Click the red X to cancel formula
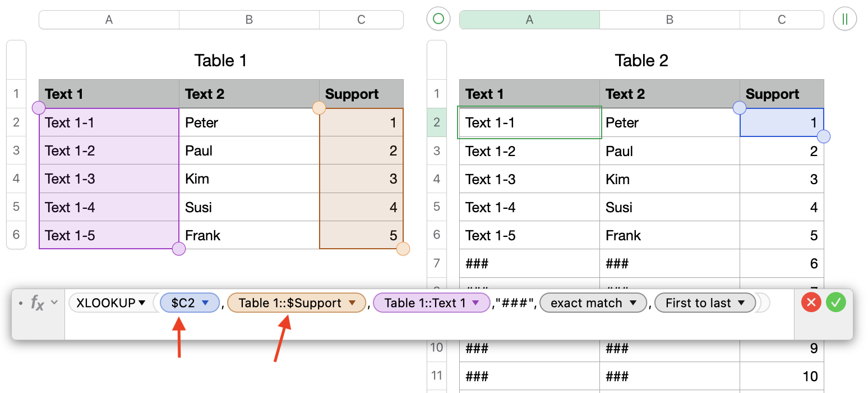868x393 pixels. [811, 303]
